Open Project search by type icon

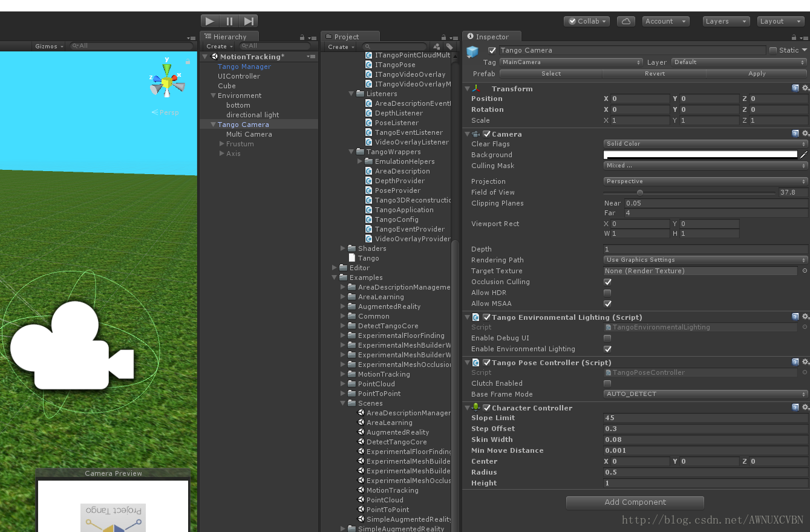(x=437, y=47)
